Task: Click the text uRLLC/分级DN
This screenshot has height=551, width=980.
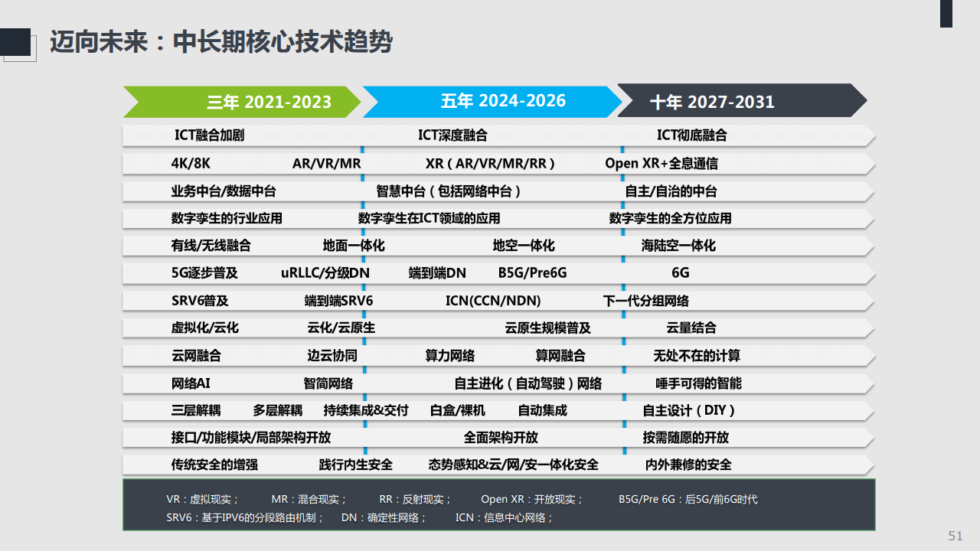Action: click(325, 272)
